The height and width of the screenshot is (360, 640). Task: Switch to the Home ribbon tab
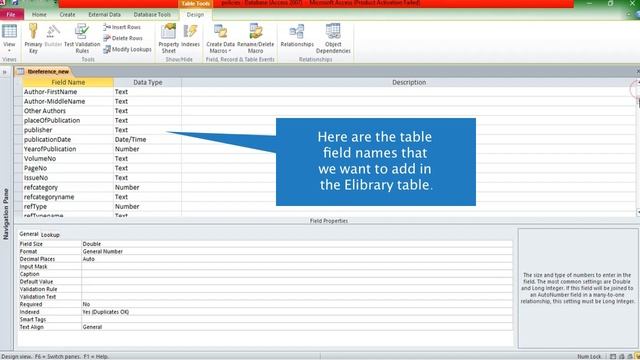point(39,14)
